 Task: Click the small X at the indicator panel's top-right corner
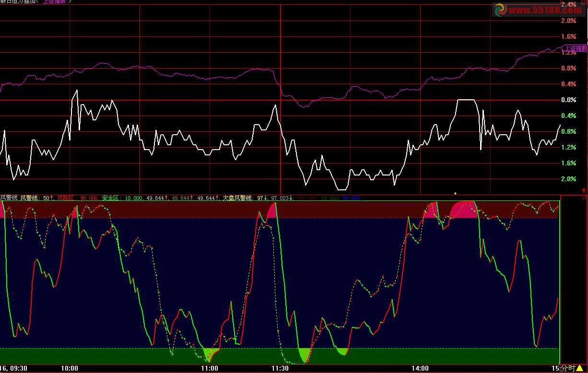pyautogui.click(x=584, y=198)
